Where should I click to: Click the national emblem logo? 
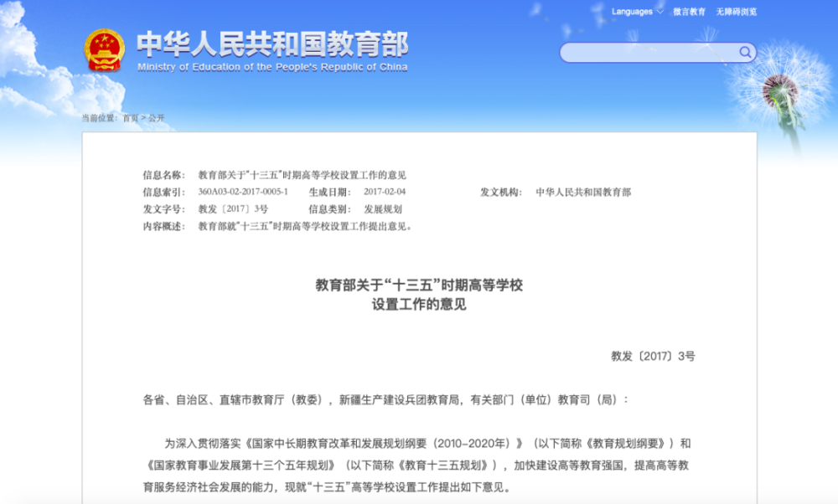click(104, 50)
